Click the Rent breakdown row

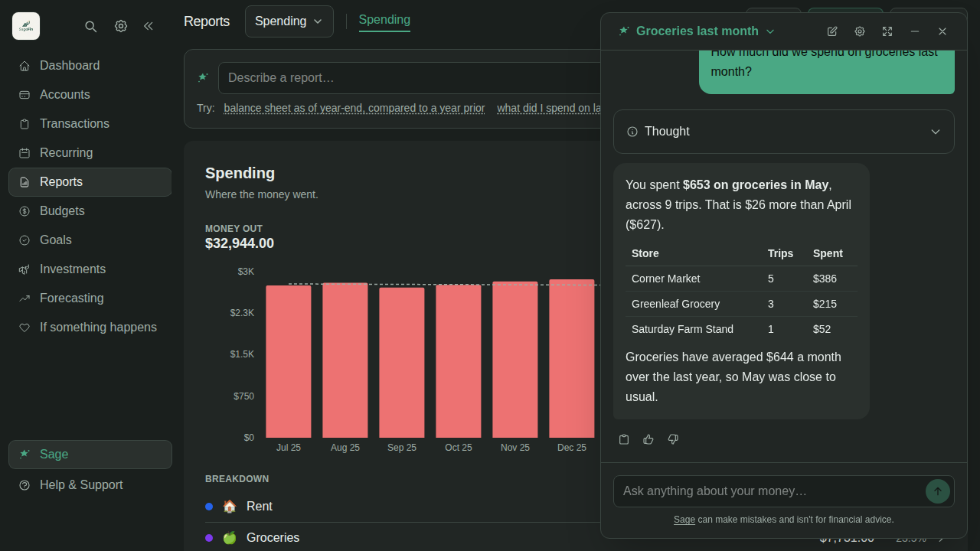pos(403,507)
